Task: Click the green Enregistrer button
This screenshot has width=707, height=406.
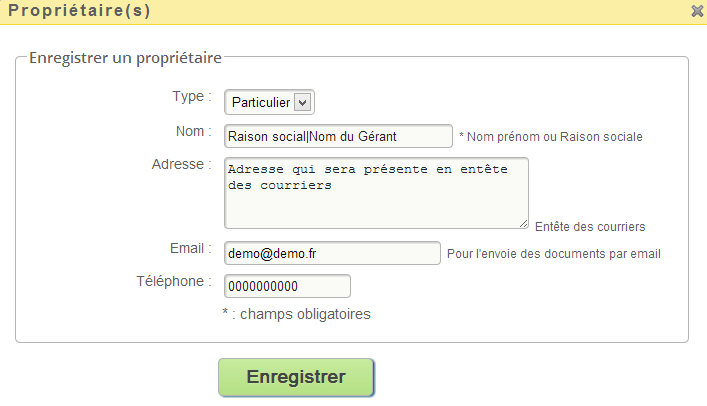Action: [296, 377]
